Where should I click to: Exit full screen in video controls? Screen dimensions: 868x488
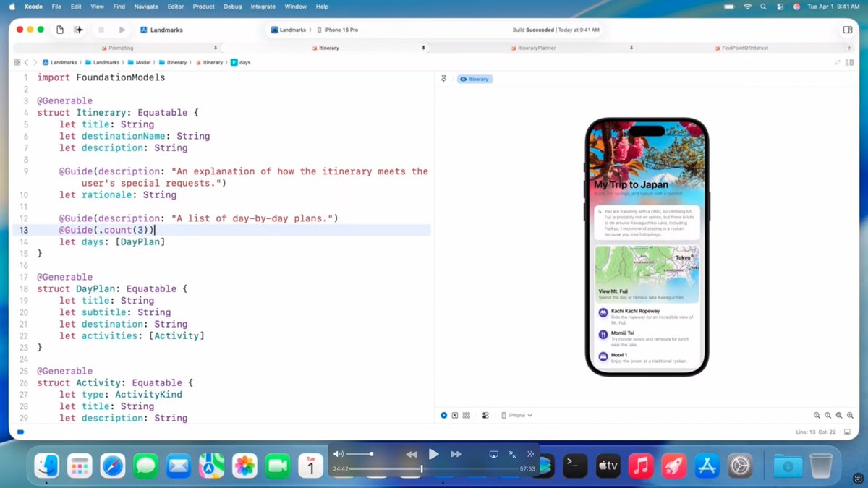pyautogui.click(x=513, y=454)
